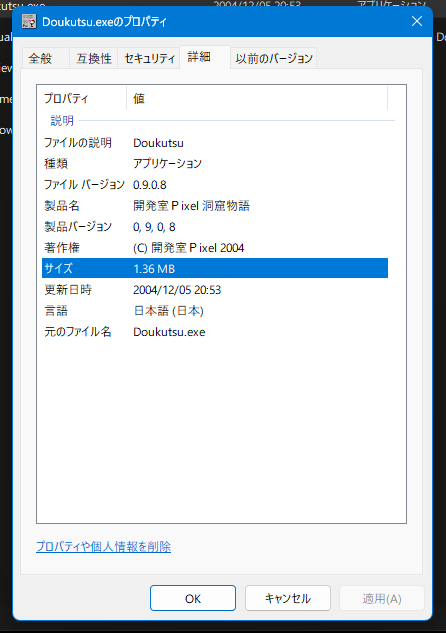Screen dimensions: 446x633
Task: Select the 著作権 property row
Action: click(x=215, y=247)
